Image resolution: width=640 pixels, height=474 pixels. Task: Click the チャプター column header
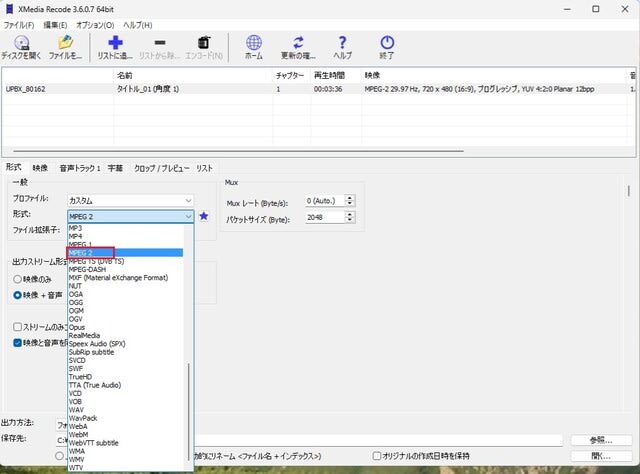pyautogui.click(x=291, y=75)
